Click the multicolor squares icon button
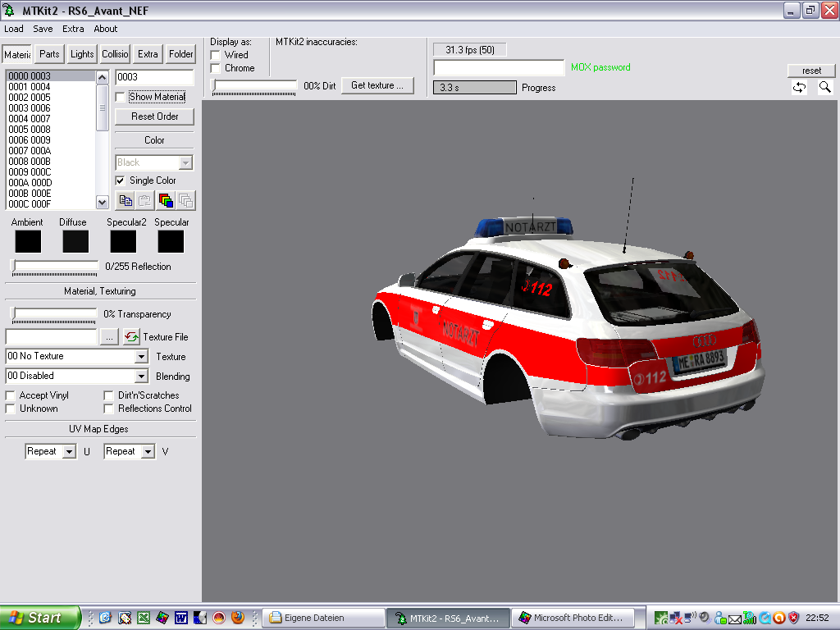 (166, 200)
